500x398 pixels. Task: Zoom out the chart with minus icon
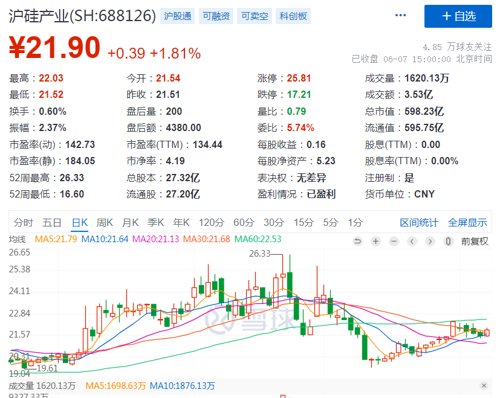394,241
